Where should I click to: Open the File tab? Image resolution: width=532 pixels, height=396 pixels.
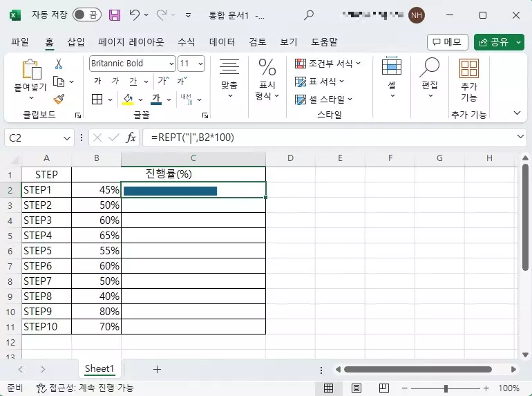coord(19,42)
